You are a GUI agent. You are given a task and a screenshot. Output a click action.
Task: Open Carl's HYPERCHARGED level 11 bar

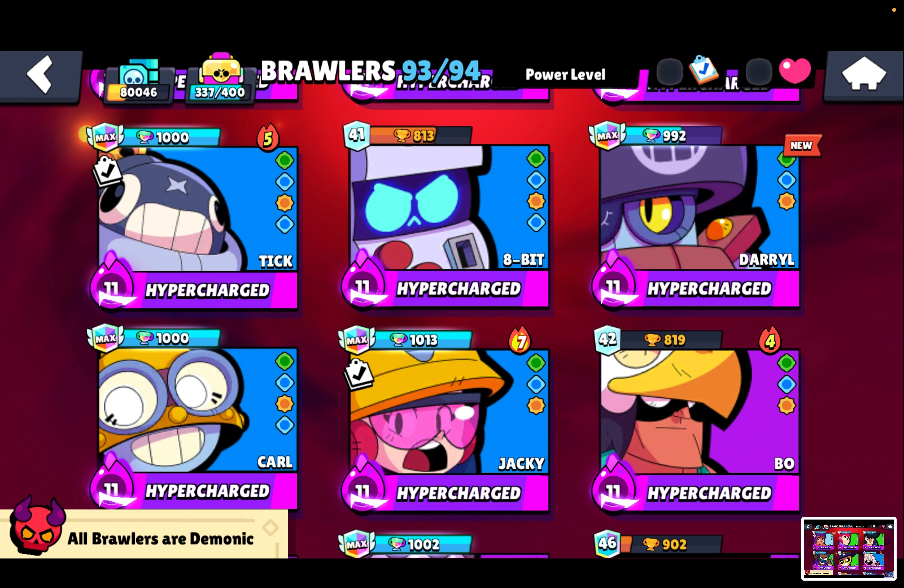[x=194, y=490]
